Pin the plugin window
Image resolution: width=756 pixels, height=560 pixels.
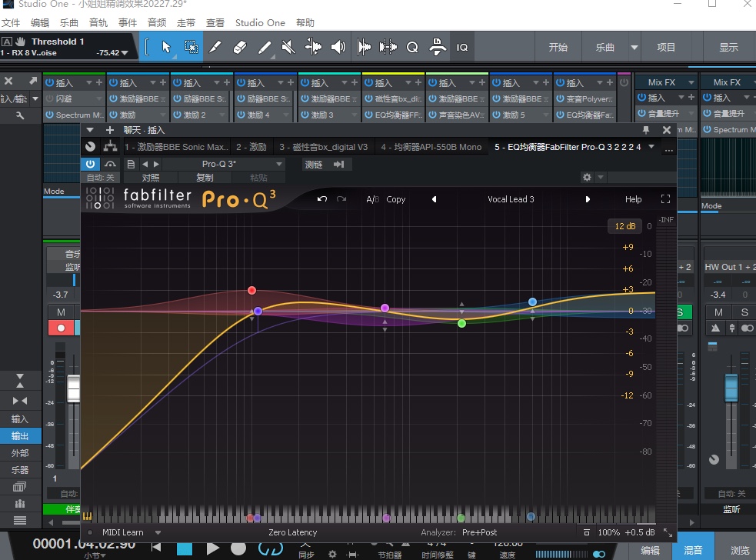pos(646,130)
